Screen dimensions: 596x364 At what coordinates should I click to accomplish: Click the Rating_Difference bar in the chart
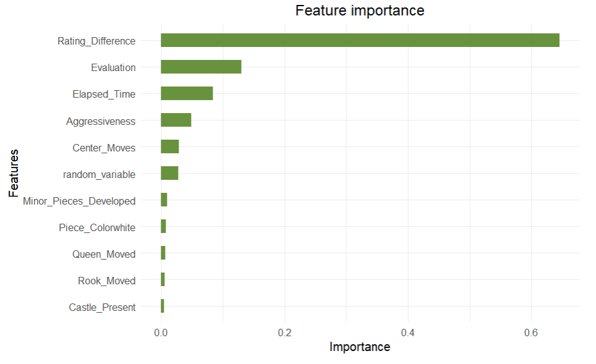click(360, 40)
